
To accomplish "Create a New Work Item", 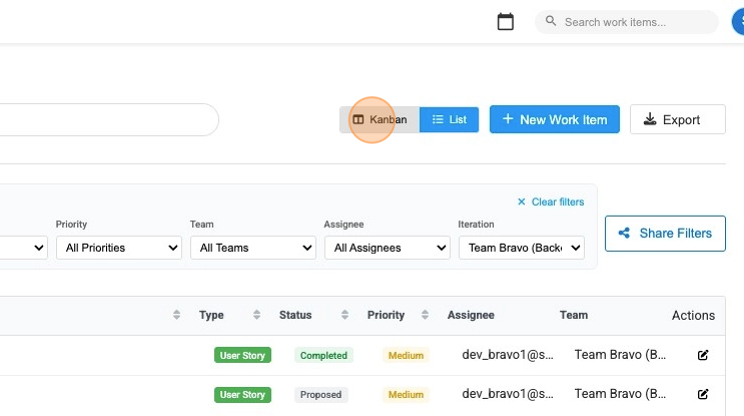I will click(554, 120).
